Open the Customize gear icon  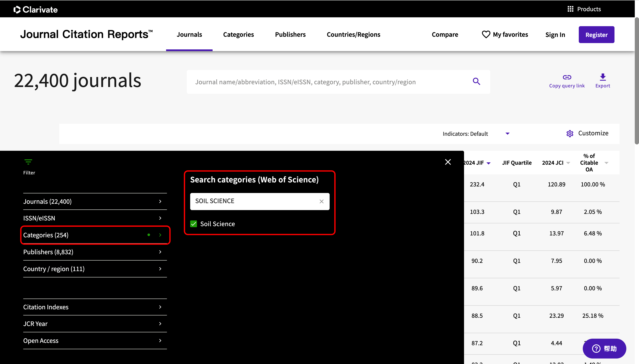tap(570, 133)
